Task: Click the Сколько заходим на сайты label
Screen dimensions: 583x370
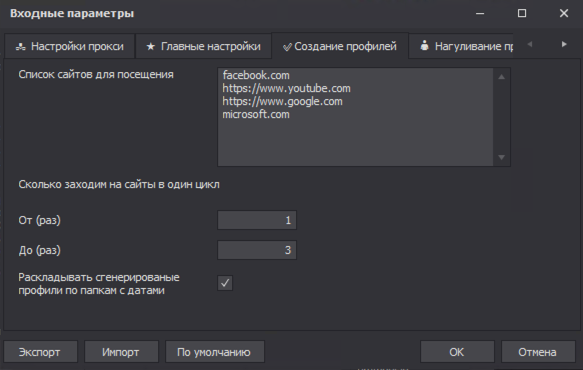Action: (119, 184)
